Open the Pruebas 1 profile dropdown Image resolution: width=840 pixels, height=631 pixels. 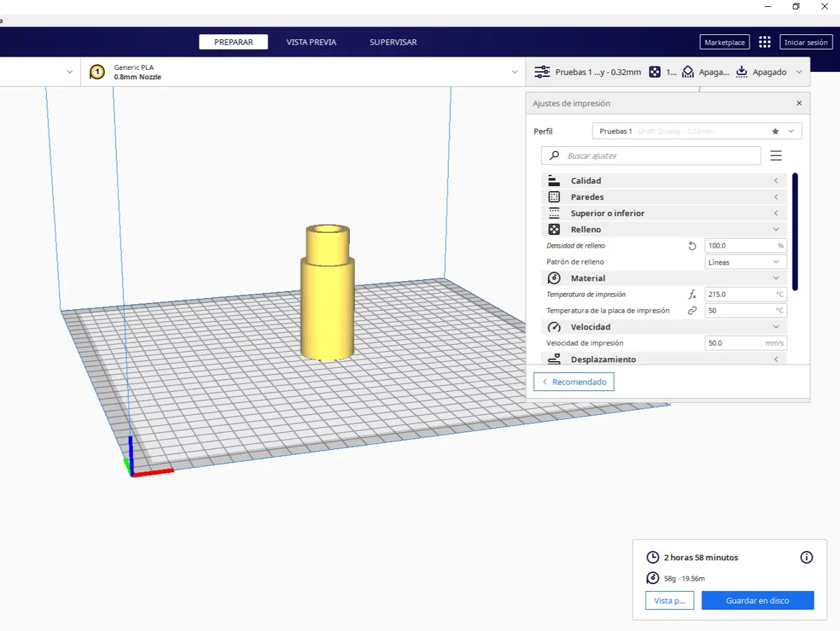pyautogui.click(x=792, y=131)
